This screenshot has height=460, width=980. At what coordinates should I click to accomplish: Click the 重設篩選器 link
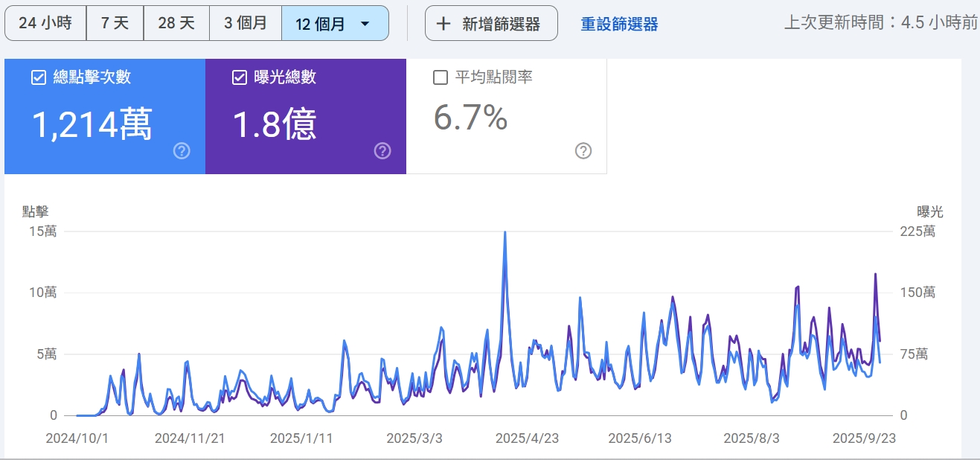pos(618,22)
